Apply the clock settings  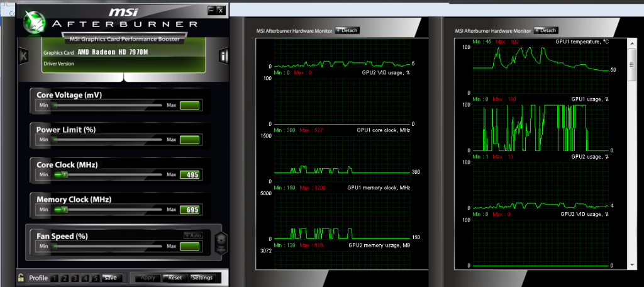[x=148, y=278]
